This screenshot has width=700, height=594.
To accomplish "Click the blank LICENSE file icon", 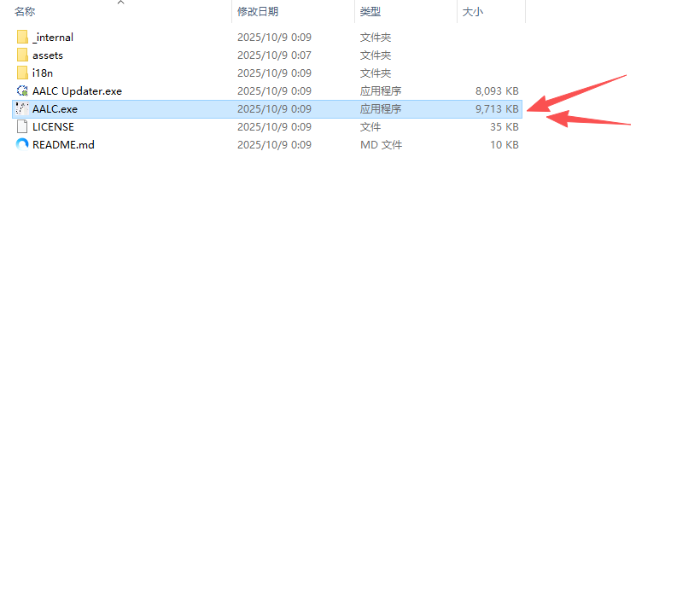I will coord(22,127).
